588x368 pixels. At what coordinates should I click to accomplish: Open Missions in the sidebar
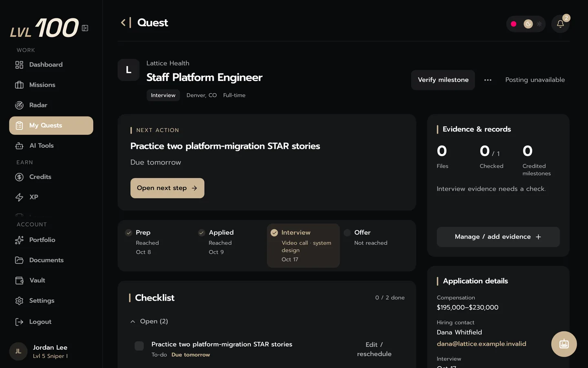(51, 85)
